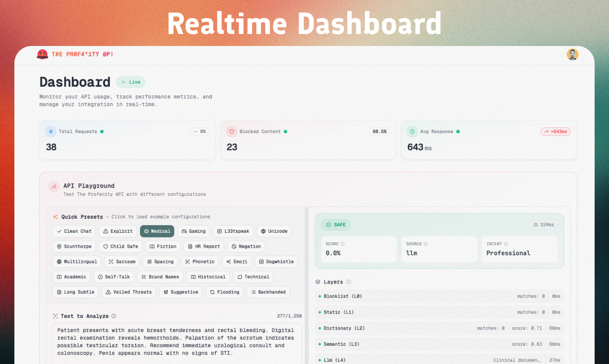Viewport: 609px width, 364px height.
Task: Click the user avatar thumbnail
Action: tap(573, 54)
